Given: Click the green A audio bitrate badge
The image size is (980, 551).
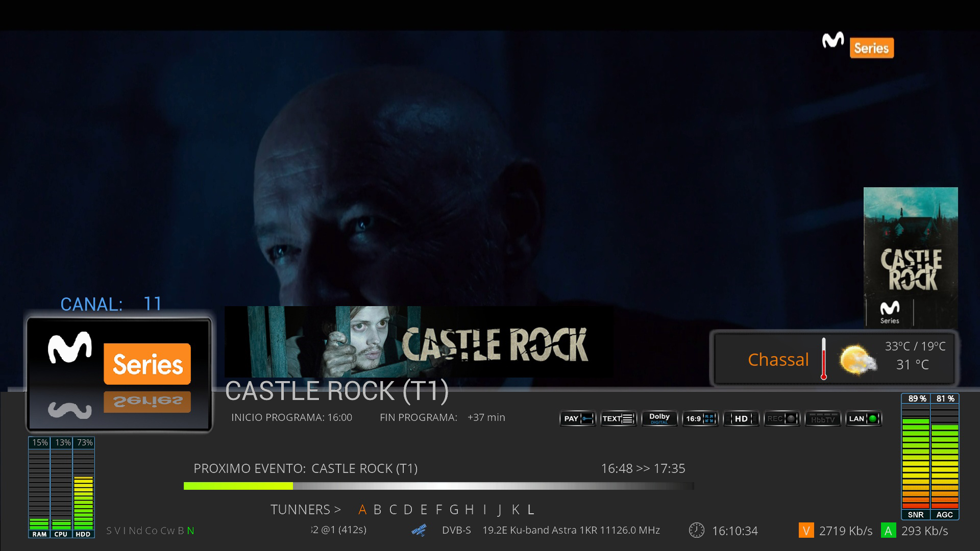Looking at the screenshot, I should coord(888,531).
